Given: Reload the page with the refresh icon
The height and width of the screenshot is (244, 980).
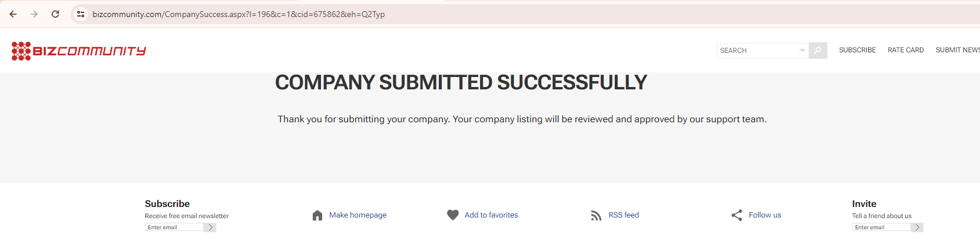Looking at the screenshot, I should [55, 14].
